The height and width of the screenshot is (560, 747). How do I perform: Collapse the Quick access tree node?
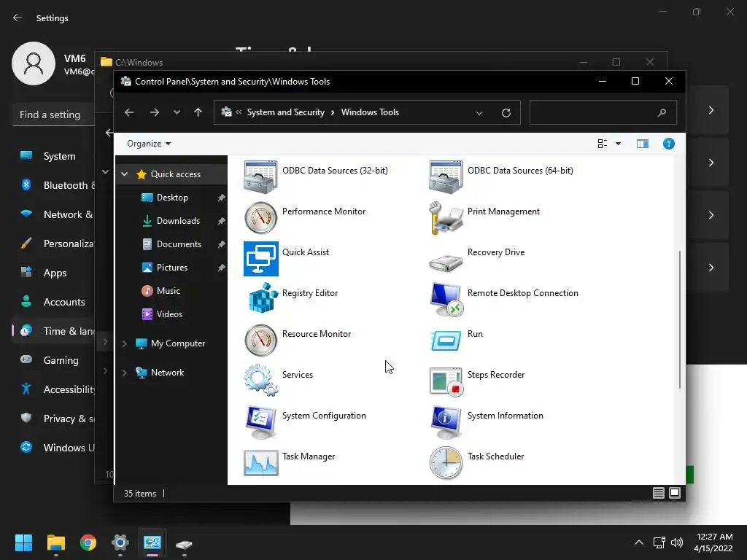(124, 174)
